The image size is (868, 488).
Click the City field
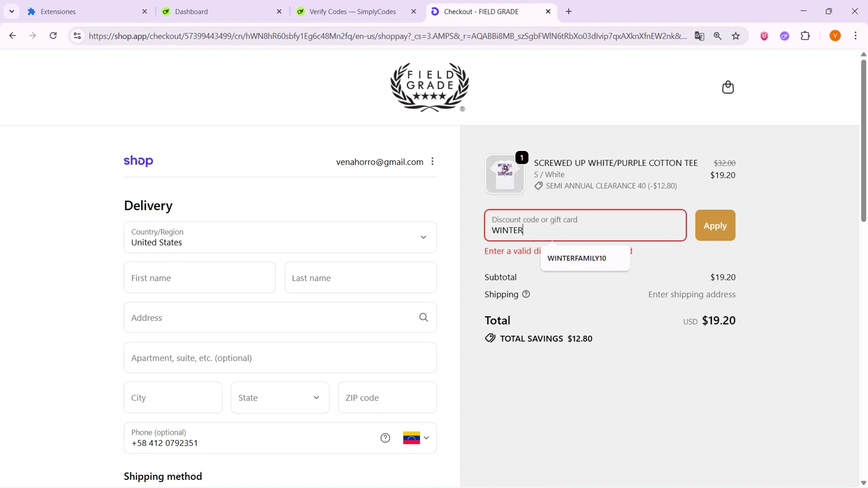click(173, 398)
